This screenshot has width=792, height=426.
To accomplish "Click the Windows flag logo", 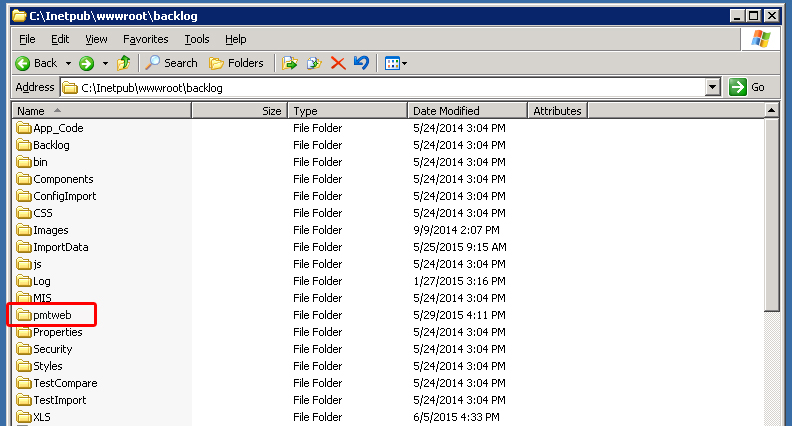I will 760,39.
